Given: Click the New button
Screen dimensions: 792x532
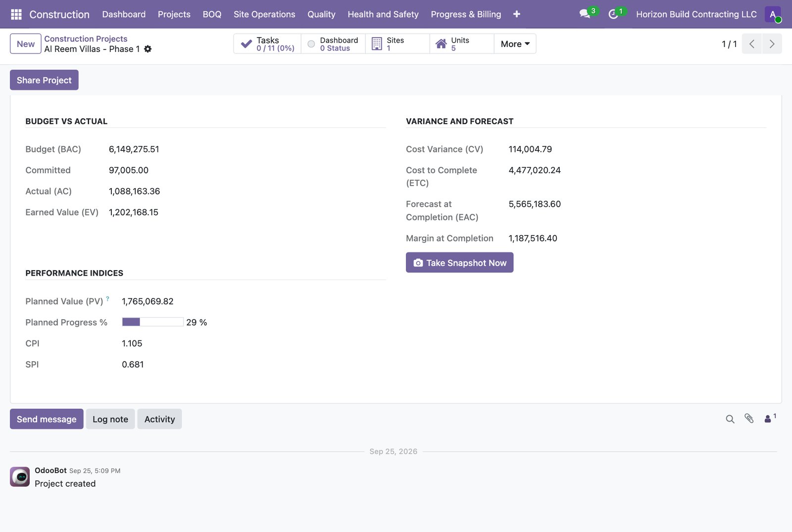Looking at the screenshot, I should click(26, 44).
